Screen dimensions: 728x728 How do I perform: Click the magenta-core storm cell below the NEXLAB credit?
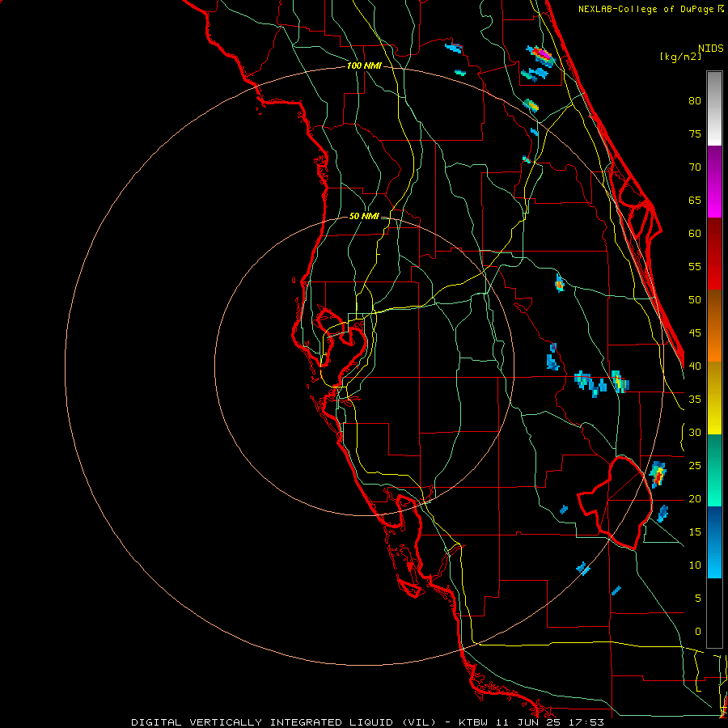[x=541, y=55]
